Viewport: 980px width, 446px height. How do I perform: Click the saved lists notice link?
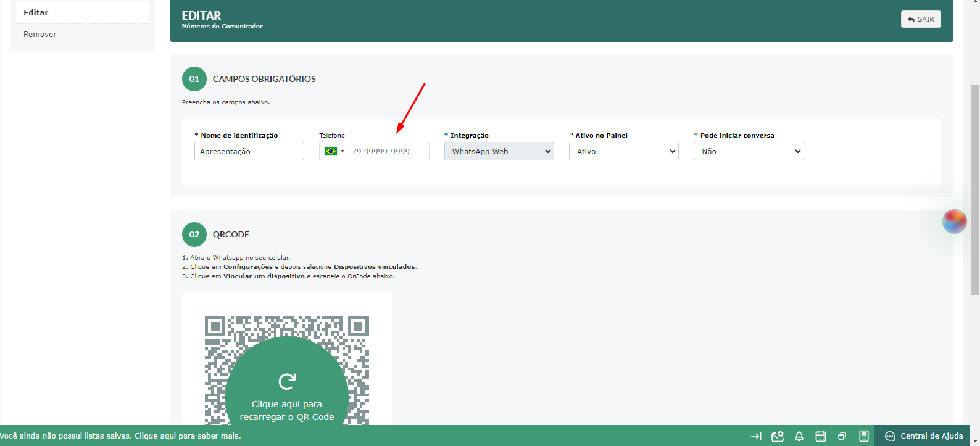[120, 436]
